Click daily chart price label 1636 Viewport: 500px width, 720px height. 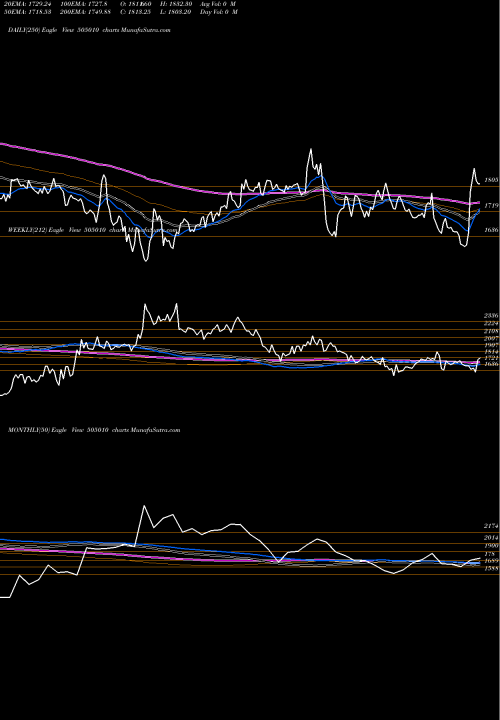(491, 231)
